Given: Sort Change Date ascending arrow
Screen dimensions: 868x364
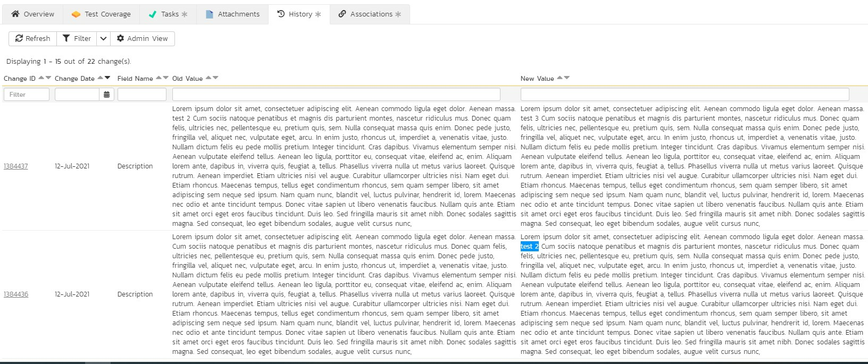Looking at the screenshot, I should [101, 78].
